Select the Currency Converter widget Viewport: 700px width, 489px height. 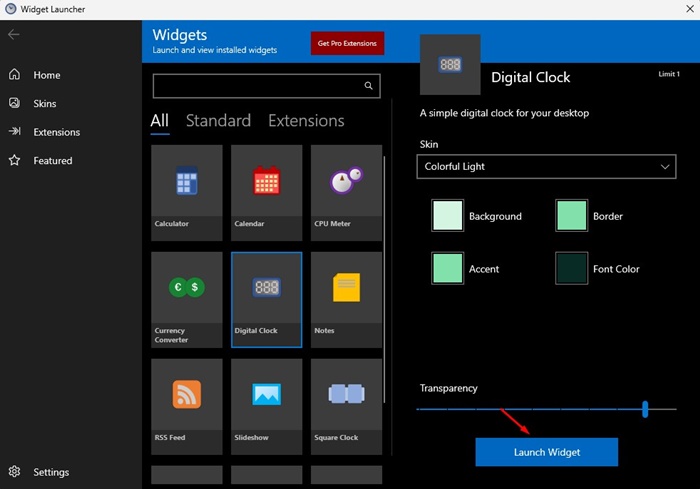click(x=187, y=300)
